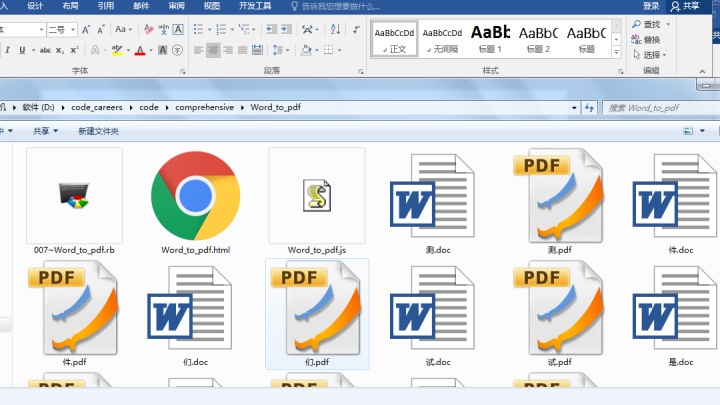Open the 共享 menu in Explorer toolbar

click(45, 131)
